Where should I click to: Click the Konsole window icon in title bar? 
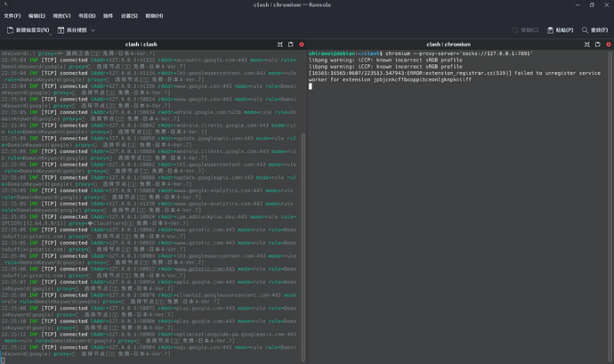(6, 4)
